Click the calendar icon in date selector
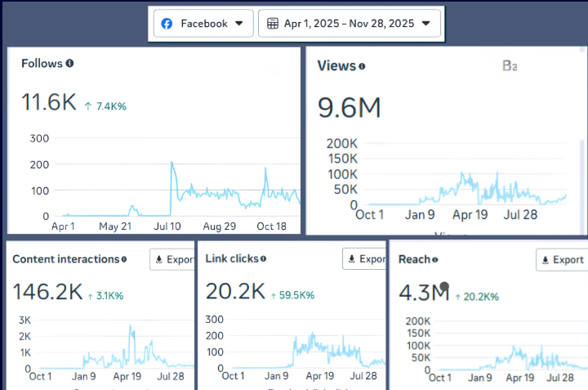Viewport: 588px width, 390px height. pos(273,24)
